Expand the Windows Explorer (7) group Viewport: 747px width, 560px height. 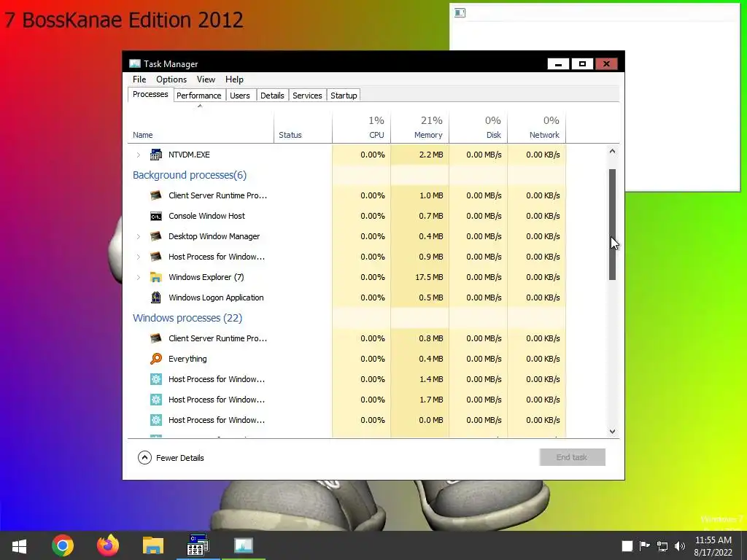(x=138, y=277)
